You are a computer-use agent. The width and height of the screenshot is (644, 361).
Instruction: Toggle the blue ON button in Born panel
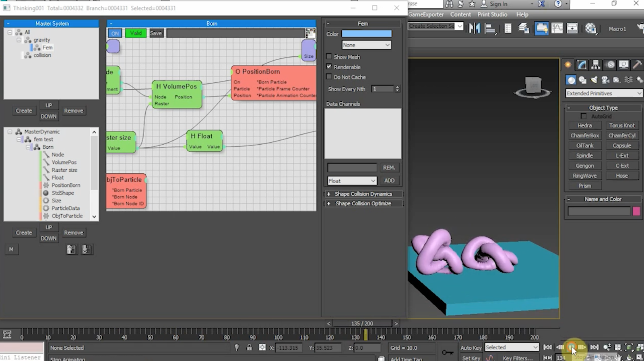(x=115, y=33)
